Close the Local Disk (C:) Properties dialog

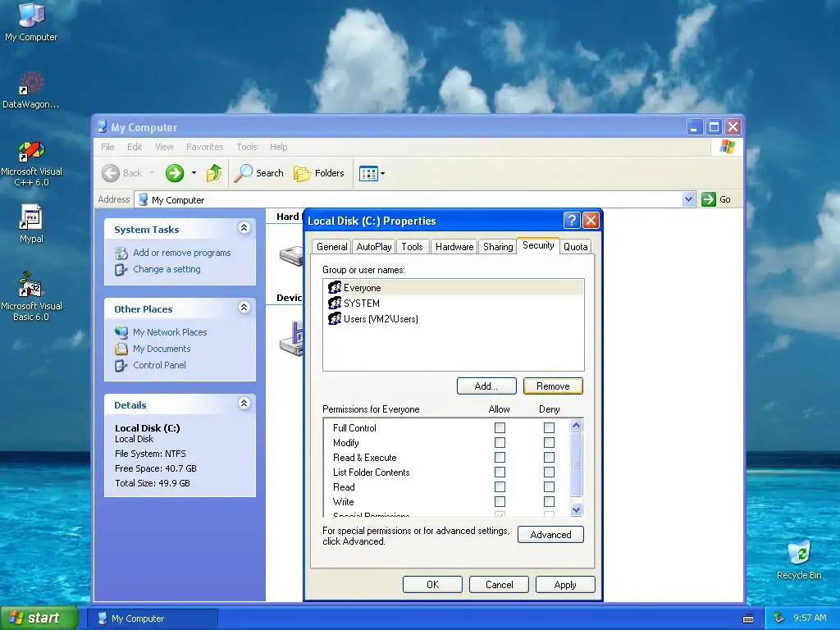591,220
